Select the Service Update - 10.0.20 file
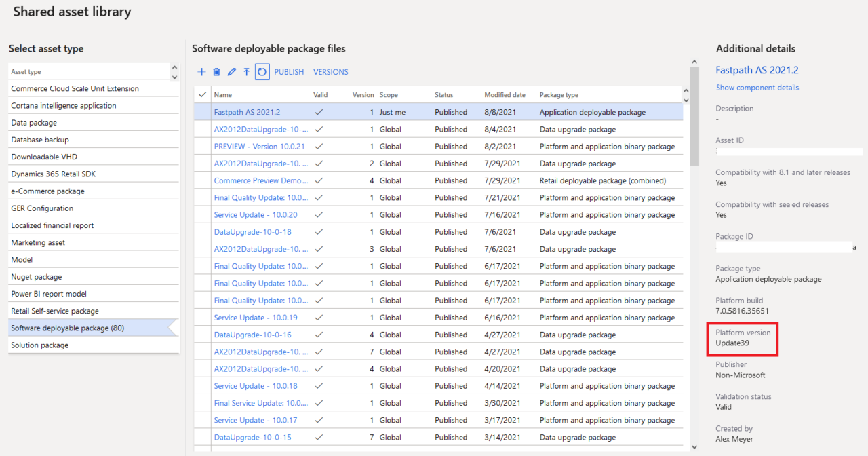The width and height of the screenshot is (868, 456). tap(256, 214)
